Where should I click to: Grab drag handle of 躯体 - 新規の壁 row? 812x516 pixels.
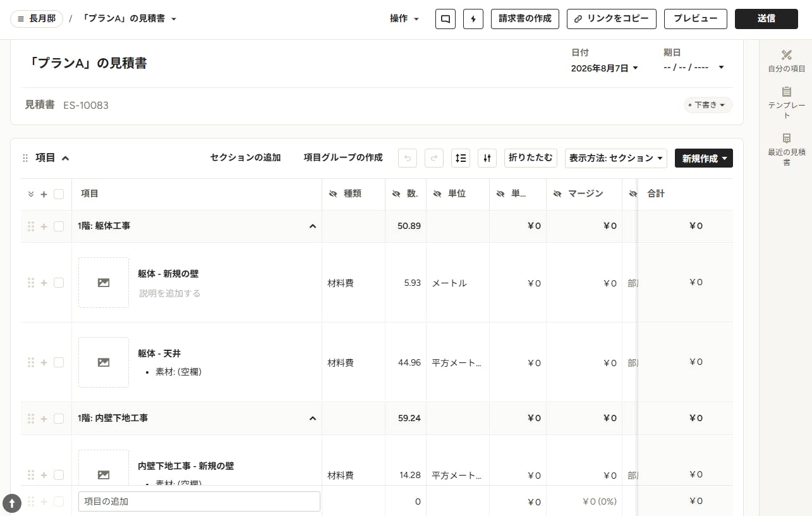[x=31, y=283]
